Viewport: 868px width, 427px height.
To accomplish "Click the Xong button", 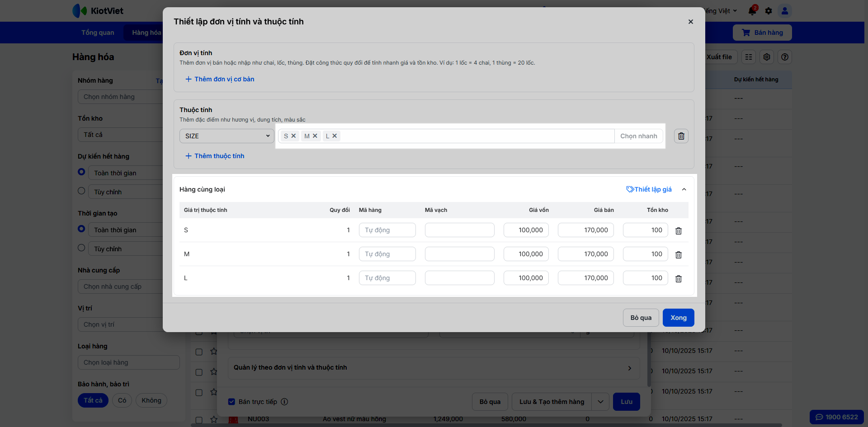I will point(678,318).
